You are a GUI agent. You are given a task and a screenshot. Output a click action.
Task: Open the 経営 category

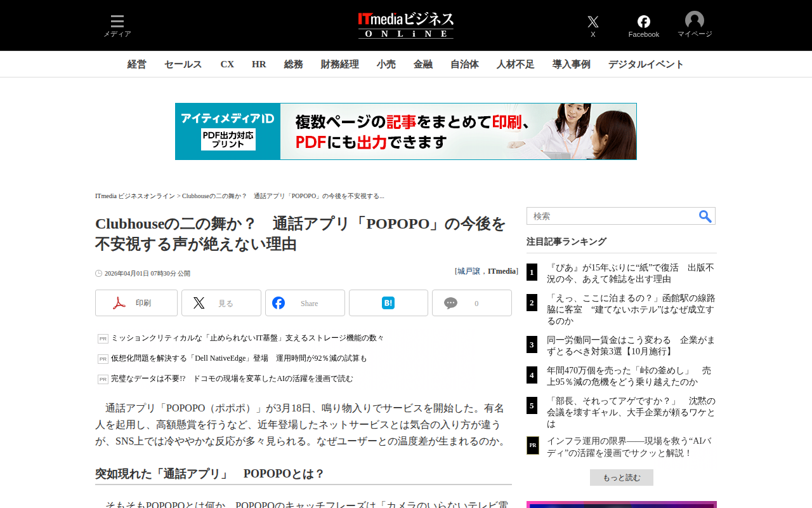click(x=137, y=64)
